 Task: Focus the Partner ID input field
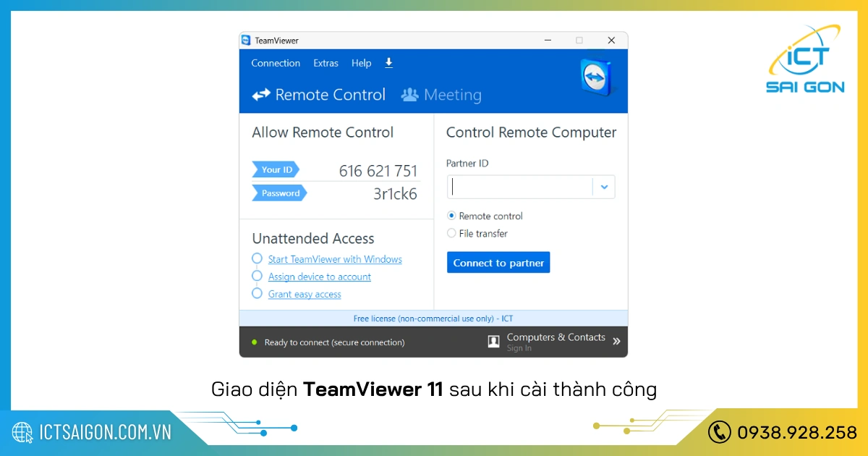click(520, 187)
